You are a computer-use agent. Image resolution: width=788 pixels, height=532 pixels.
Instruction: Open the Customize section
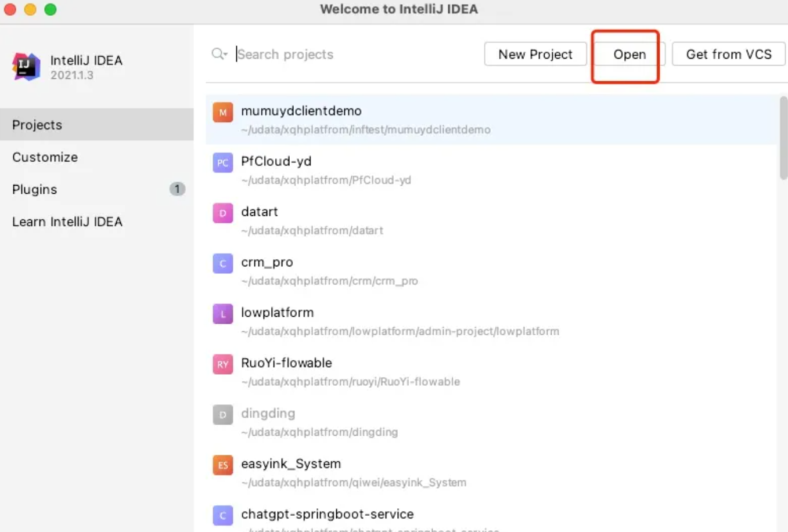96,157
